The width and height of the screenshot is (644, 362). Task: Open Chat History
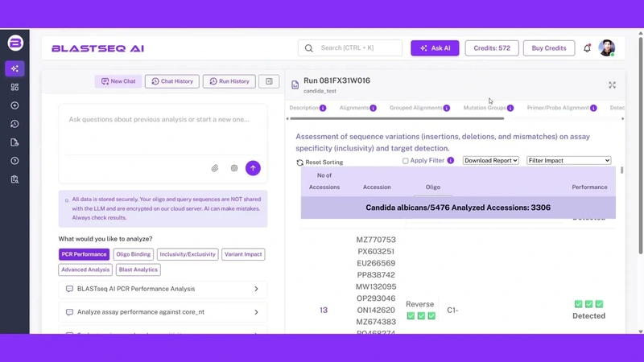[171, 81]
